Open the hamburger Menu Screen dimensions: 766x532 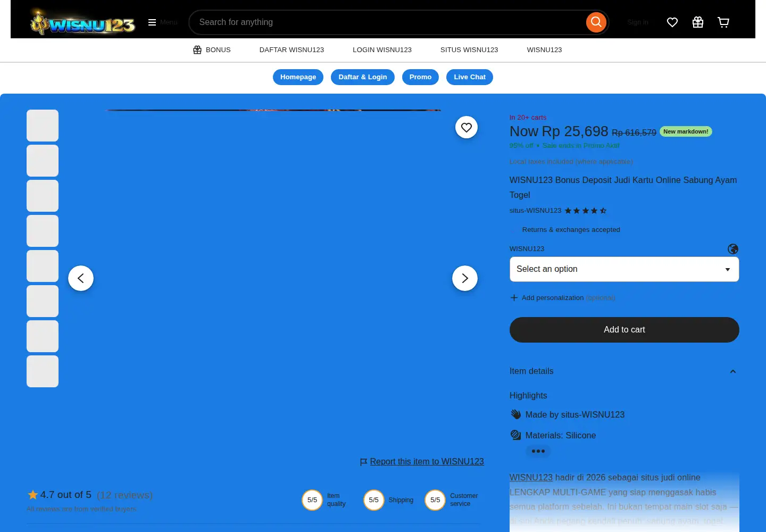coord(162,22)
